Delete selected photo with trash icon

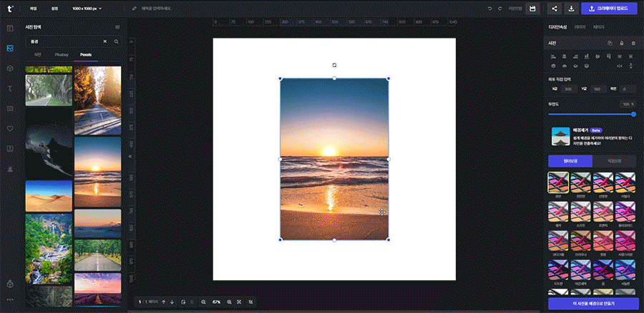coord(633,44)
